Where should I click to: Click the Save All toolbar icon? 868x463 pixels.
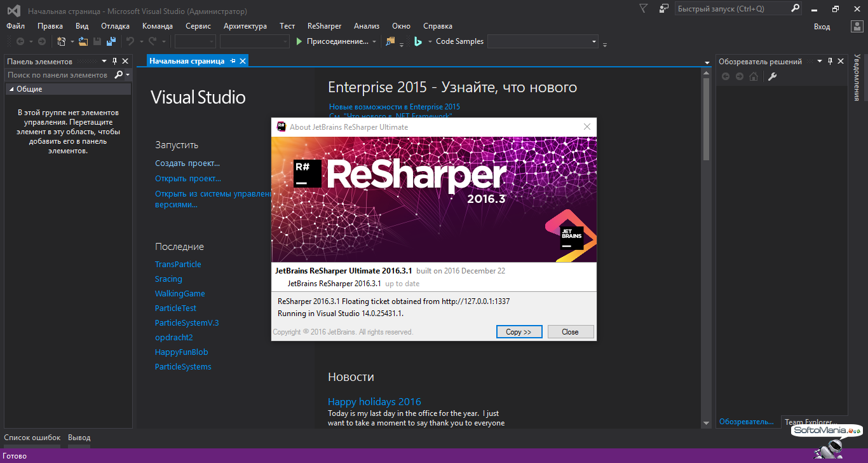(x=111, y=41)
